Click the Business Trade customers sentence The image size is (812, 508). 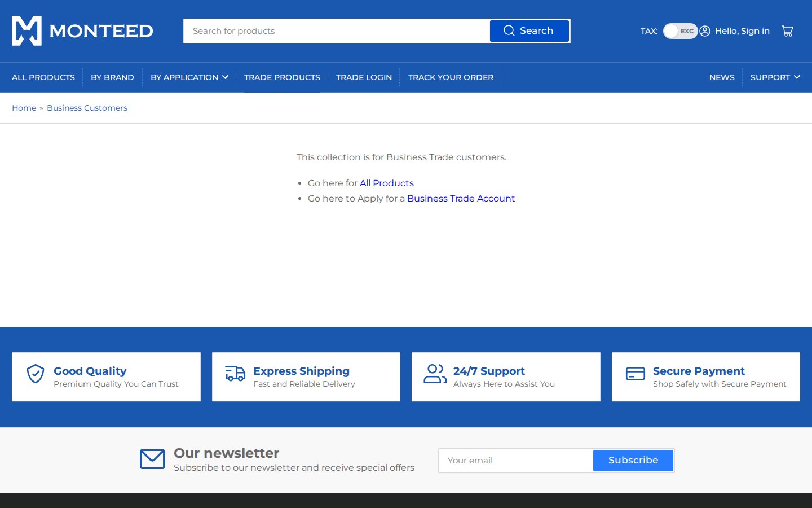(401, 157)
